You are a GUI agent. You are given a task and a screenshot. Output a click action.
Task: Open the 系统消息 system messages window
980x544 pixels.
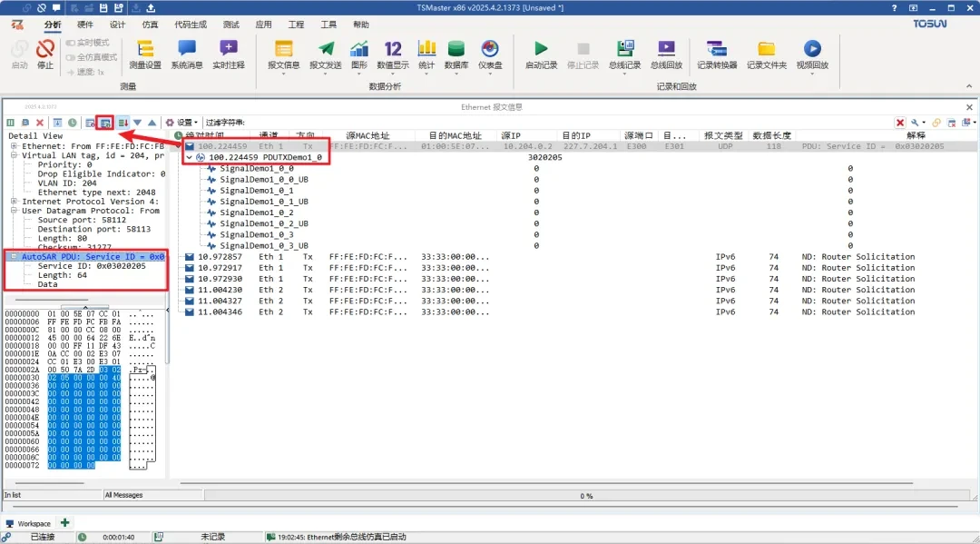point(186,53)
